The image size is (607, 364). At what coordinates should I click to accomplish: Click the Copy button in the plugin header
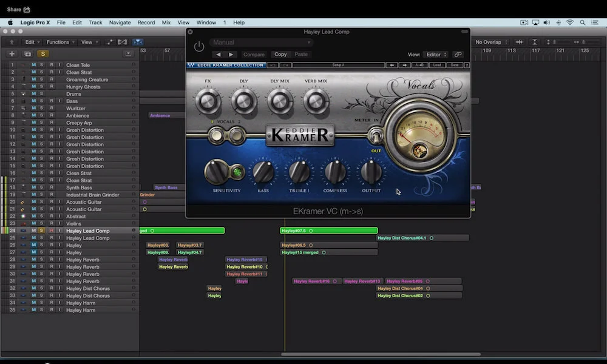(280, 54)
